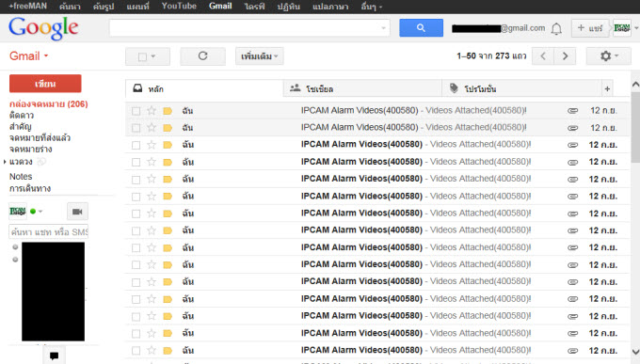
Task: Check the last fully visible email's checkbox
Action: pyautogui.click(x=136, y=351)
